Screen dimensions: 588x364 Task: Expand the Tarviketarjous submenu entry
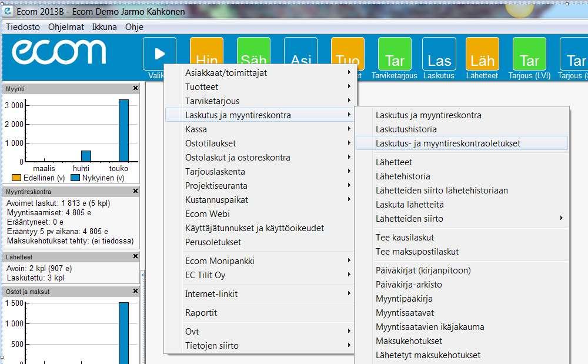click(260, 101)
